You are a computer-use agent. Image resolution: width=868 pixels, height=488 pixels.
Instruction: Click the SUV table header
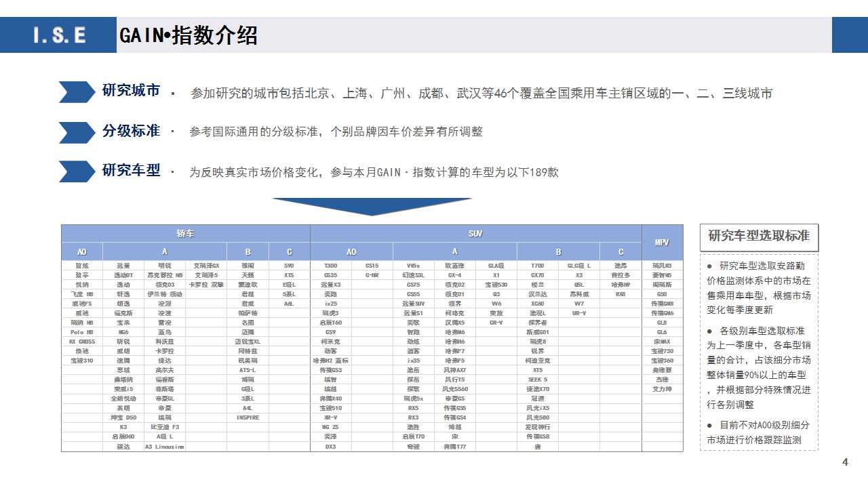476,234
